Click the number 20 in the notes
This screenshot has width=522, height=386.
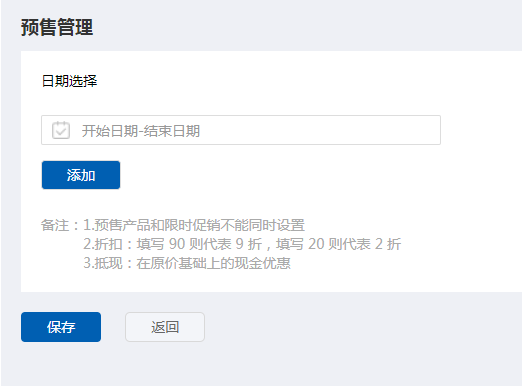pyautogui.click(x=316, y=244)
